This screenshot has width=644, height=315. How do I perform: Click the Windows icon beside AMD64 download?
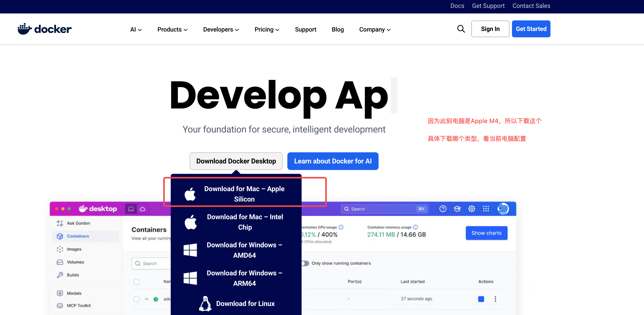click(190, 250)
